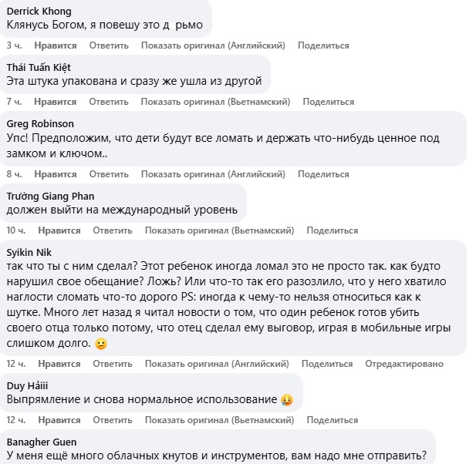The image size is (476, 464).
Task: Reply to Greg Robinson's comment
Action: [113, 174]
